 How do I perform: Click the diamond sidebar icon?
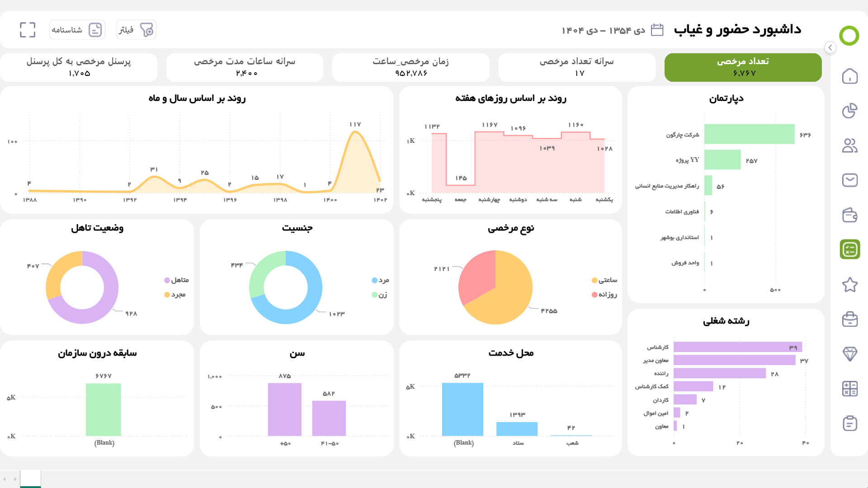(849, 354)
